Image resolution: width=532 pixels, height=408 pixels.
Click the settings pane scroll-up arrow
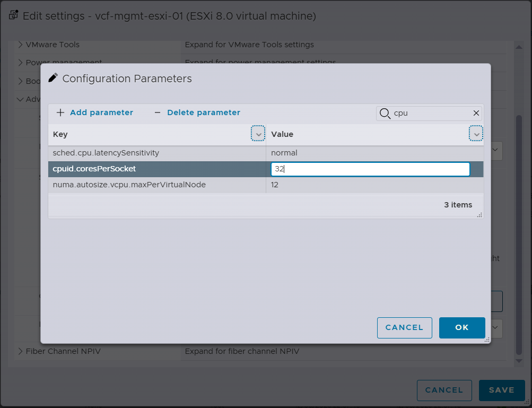click(519, 47)
